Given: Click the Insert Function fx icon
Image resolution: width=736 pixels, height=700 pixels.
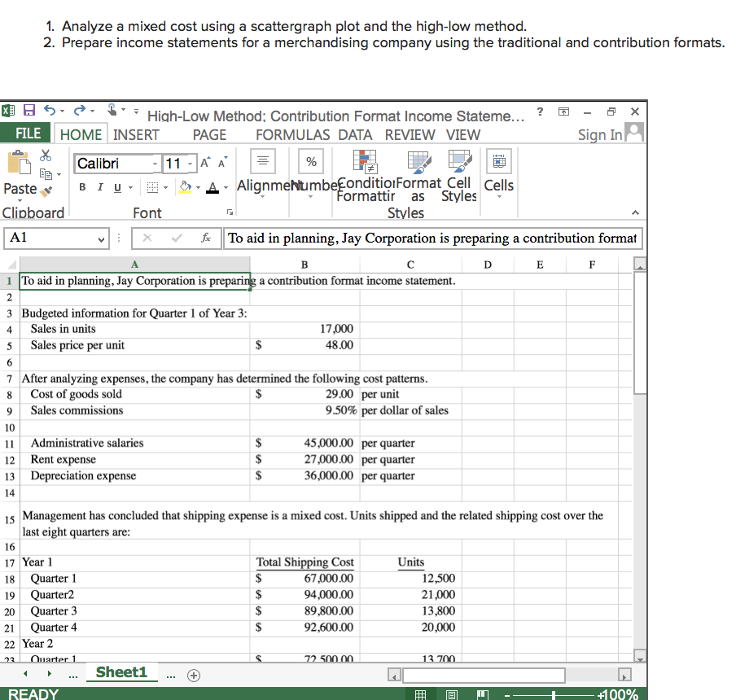Looking at the screenshot, I should pyautogui.click(x=206, y=238).
